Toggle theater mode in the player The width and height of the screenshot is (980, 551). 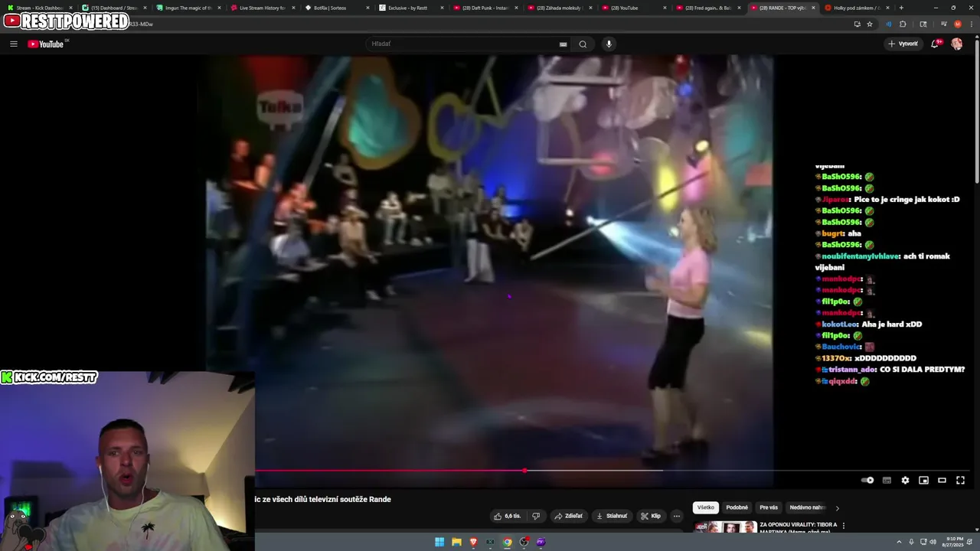click(942, 480)
